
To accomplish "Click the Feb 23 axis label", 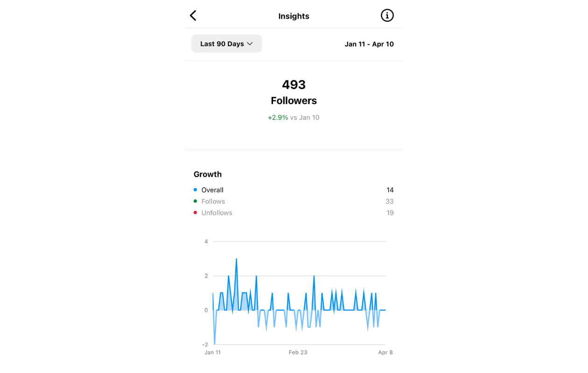I will click(x=298, y=352).
